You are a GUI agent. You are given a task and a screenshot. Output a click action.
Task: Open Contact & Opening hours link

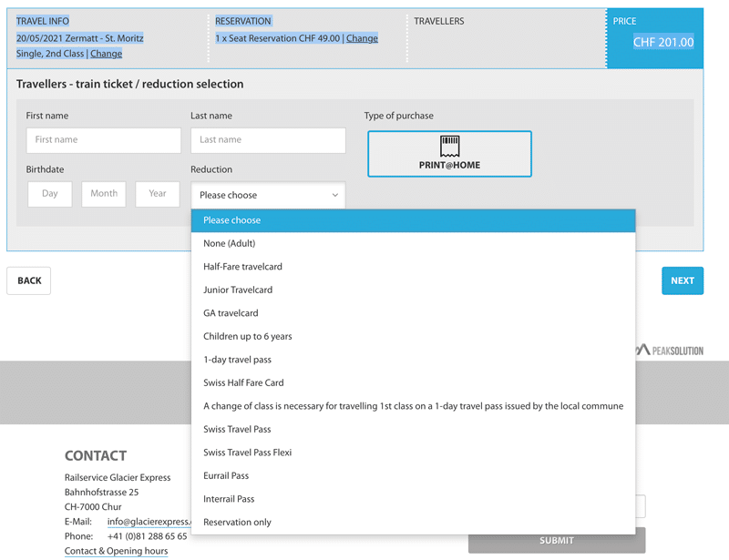[117, 551]
